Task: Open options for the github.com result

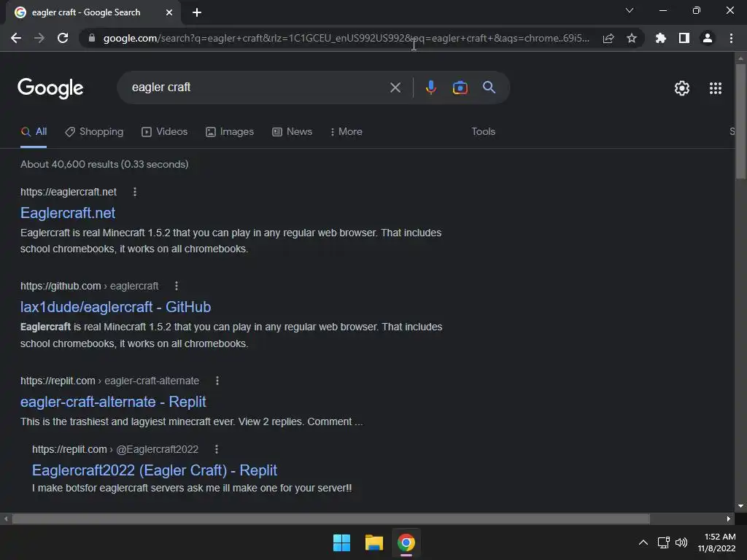Action: [177, 286]
